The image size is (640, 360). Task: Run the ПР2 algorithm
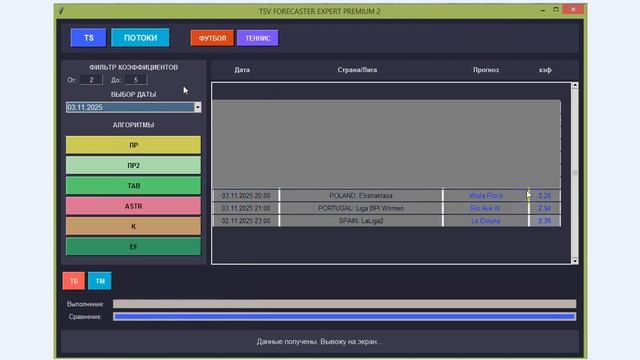tap(133, 165)
